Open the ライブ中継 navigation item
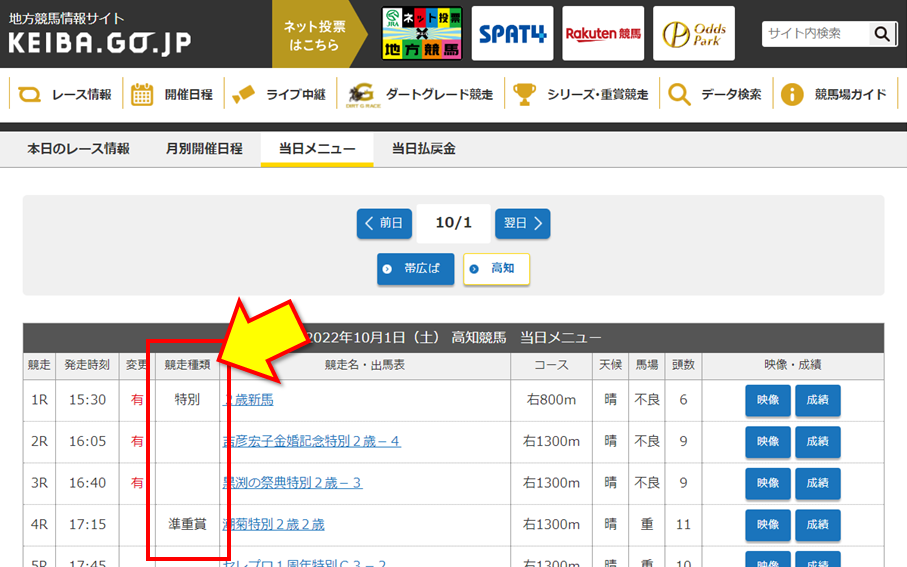Screen dimensions: 907x567 point(280,95)
